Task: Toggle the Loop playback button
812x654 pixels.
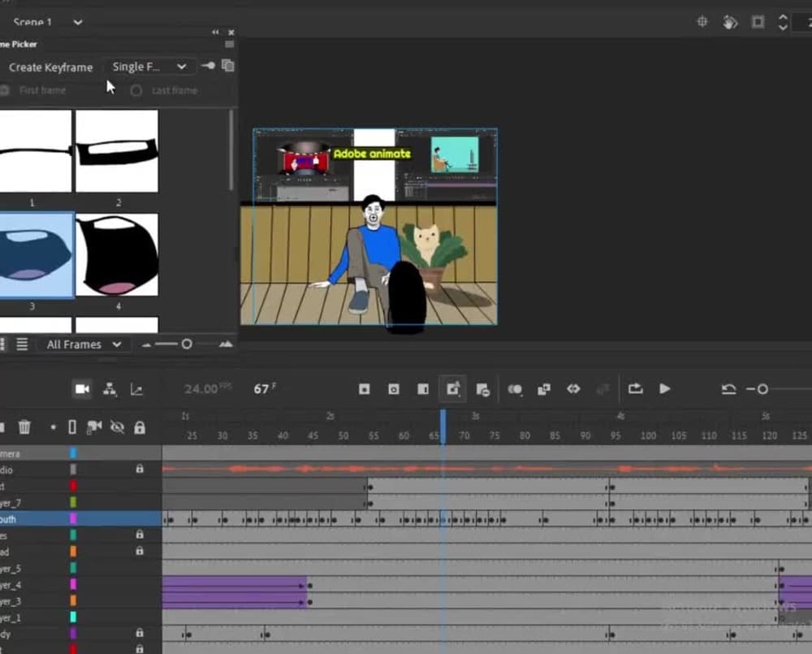Action: (x=636, y=388)
